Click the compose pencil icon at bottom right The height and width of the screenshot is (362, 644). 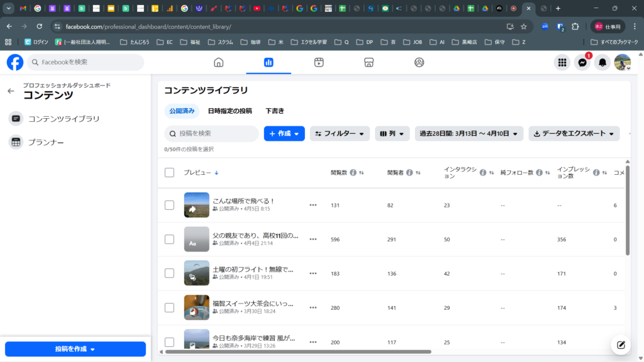click(621, 345)
